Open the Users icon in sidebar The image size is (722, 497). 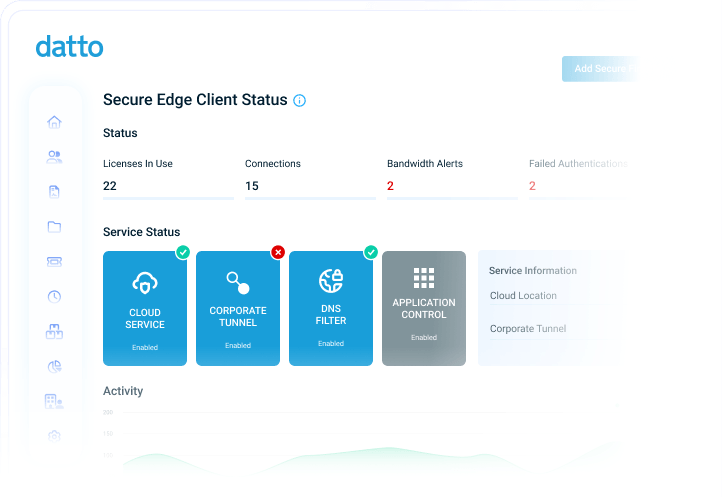54,157
